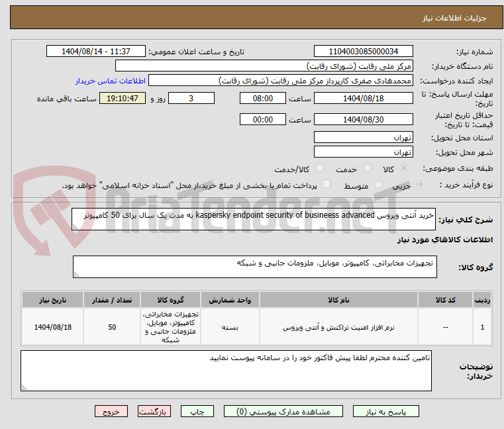This screenshot has height=429, width=504.
Task: Click the تعداد / مقدار column header
Action: [x=112, y=300]
